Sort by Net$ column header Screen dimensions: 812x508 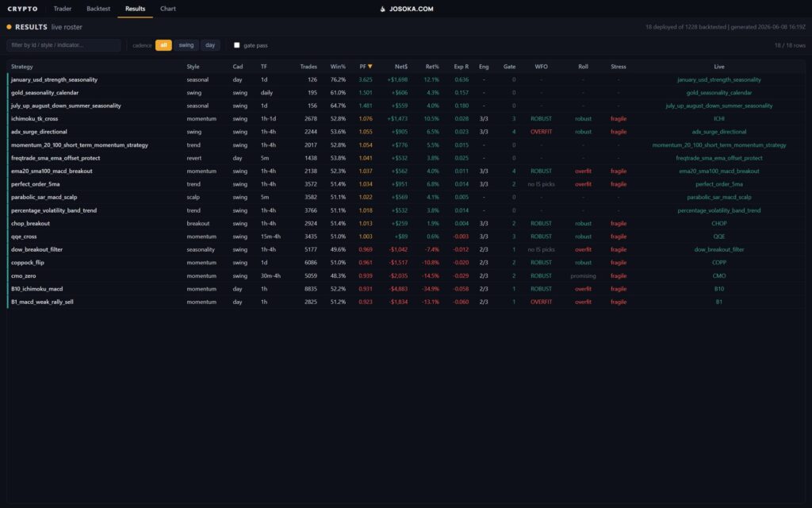(x=400, y=67)
